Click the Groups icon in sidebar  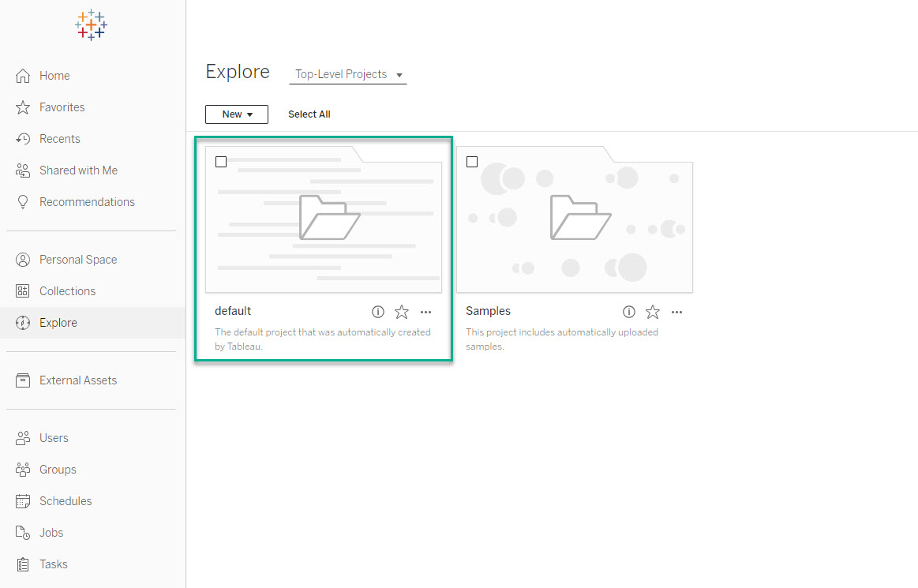click(x=23, y=469)
